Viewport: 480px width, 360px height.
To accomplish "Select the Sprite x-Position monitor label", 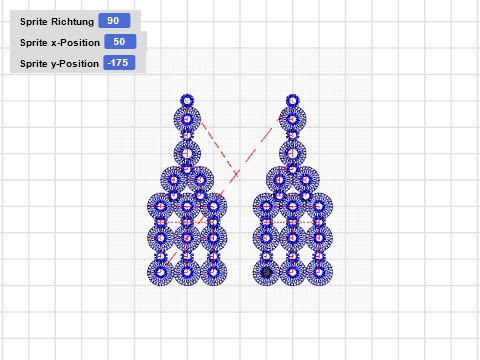I will coord(60,43).
